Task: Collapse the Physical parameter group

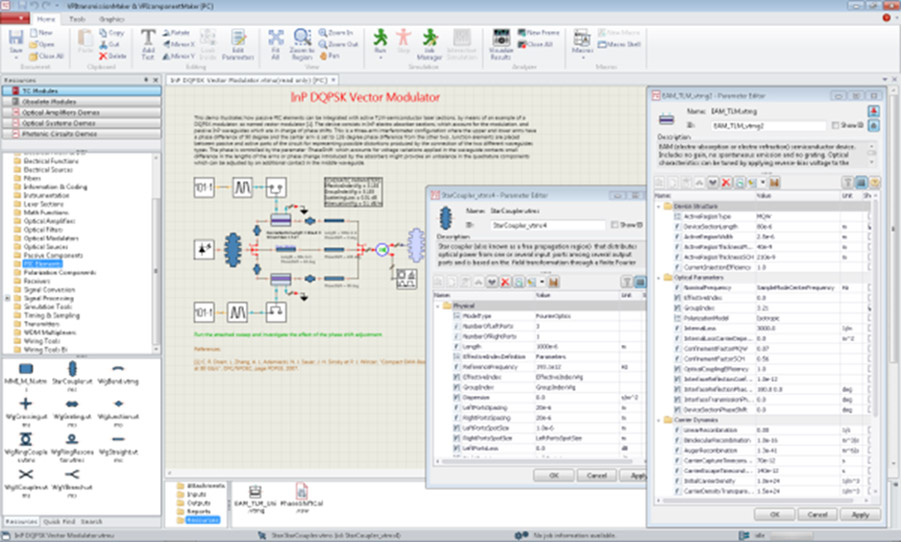Action: pyautogui.click(x=435, y=306)
